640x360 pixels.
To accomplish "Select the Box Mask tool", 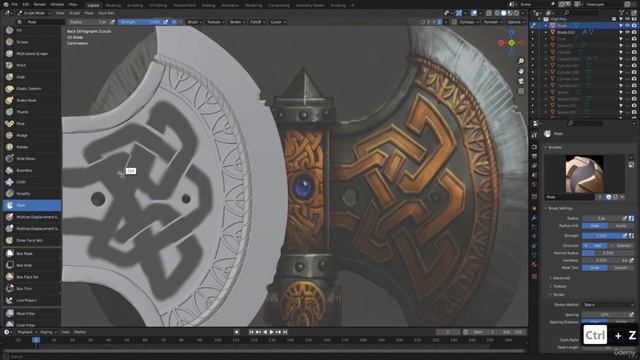I will 32,253.
